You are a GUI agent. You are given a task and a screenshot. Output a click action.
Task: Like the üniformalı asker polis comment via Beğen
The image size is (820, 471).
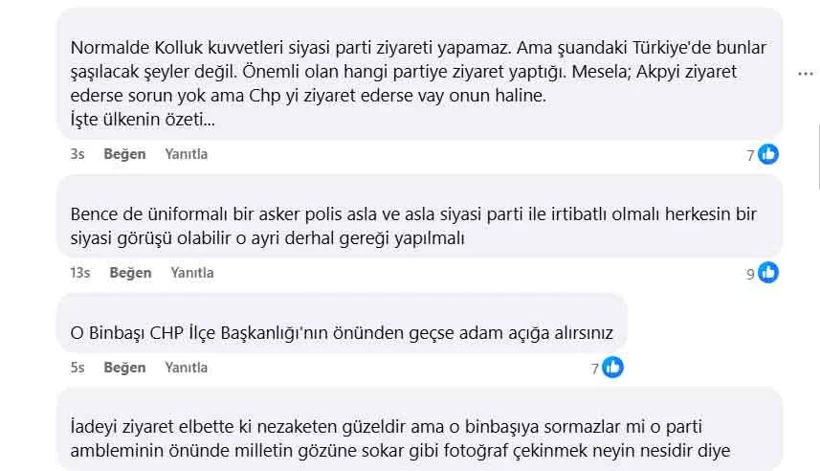(130, 272)
